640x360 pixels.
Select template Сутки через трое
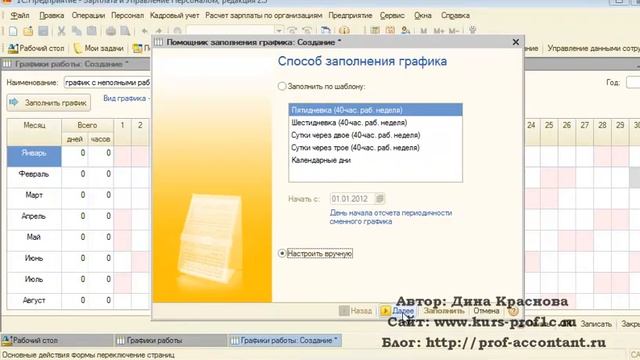pos(376,148)
